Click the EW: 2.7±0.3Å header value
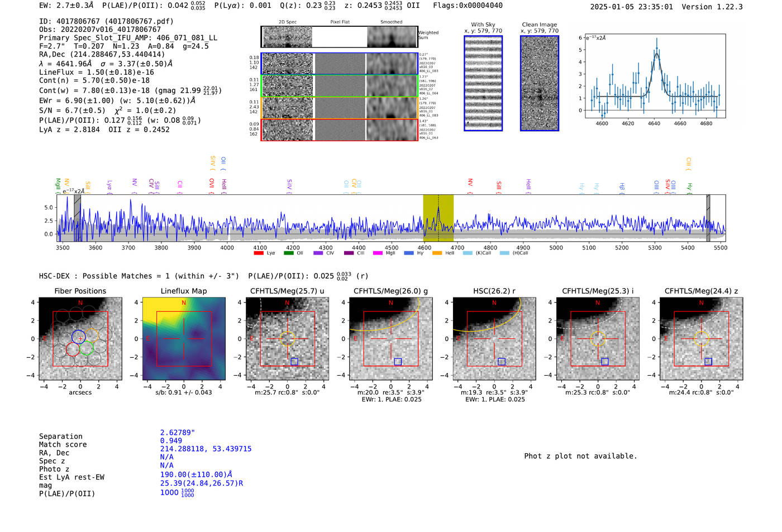The height and width of the screenshot is (532, 782). pos(66,6)
